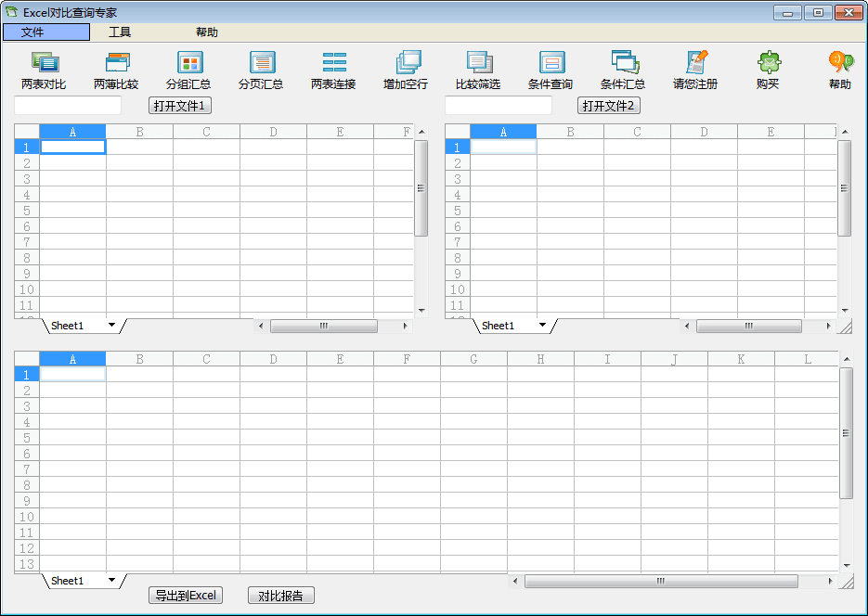This screenshot has height=616, width=868.
Task: Click the 购买 purchase icon
Action: coord(768,63)
